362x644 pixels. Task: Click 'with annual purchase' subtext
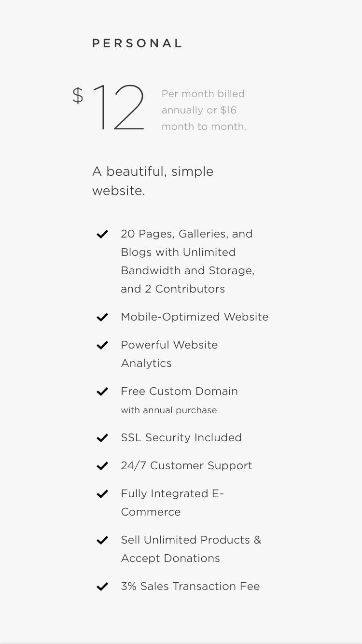[x=169, y=410]
